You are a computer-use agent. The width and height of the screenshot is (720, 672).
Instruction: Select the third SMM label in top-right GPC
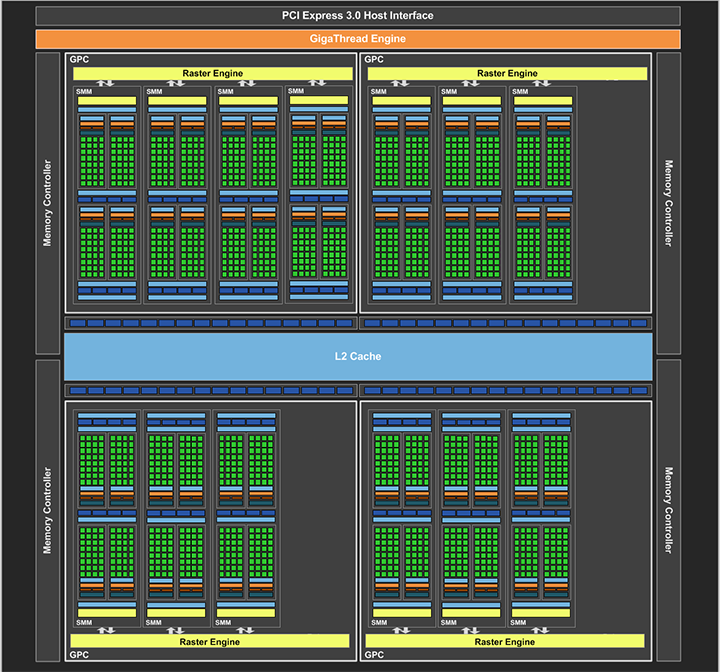pyautogui.click(x=522, y=92)
